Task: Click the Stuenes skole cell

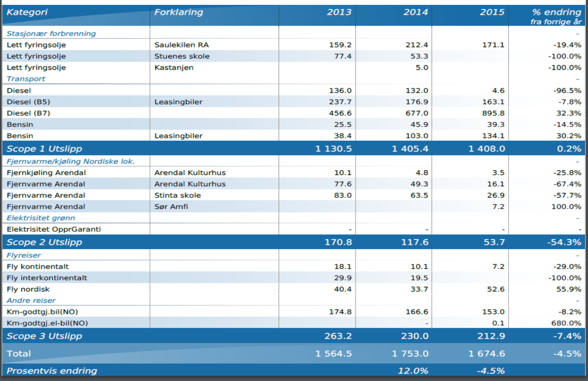Action: pos(182,56)
